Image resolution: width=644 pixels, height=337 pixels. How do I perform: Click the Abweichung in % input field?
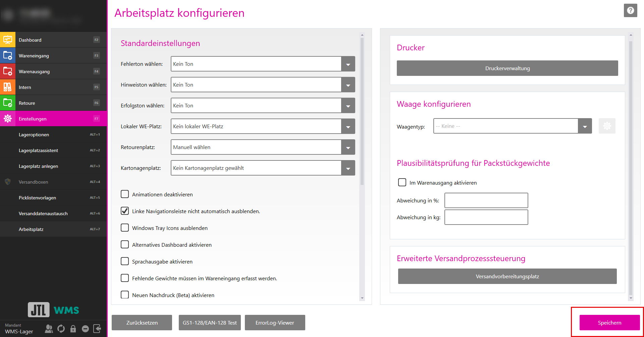coord(486,200)
